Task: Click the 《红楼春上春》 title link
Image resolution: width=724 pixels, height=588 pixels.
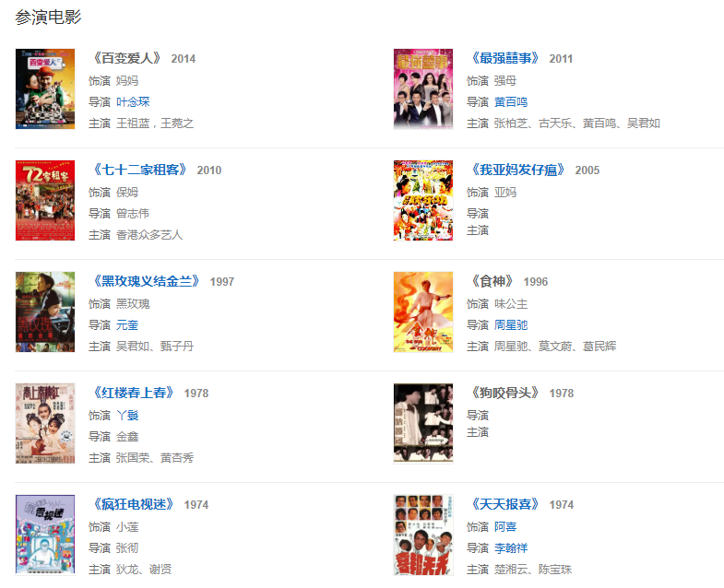Action: point(133,393)
